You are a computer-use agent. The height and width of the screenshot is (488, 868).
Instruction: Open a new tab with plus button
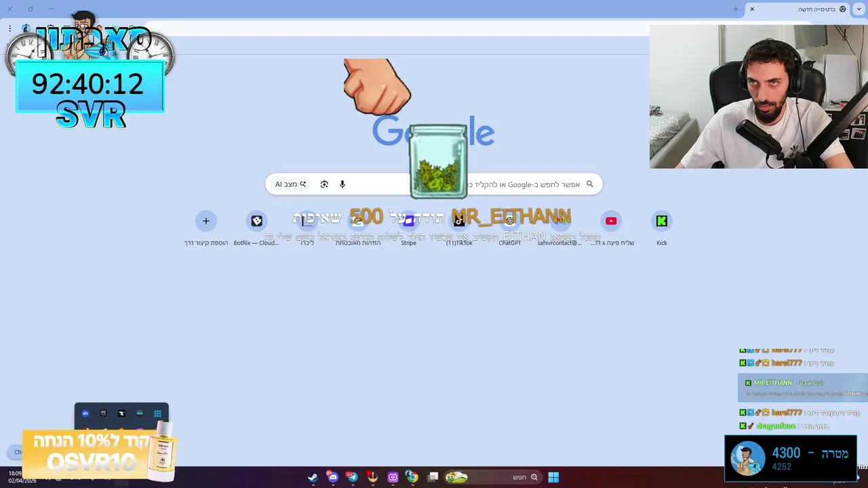coord(735,9)
